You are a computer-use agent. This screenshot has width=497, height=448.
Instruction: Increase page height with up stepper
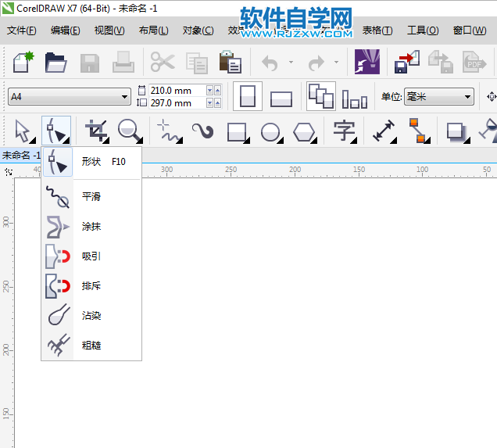coord(217,103)
